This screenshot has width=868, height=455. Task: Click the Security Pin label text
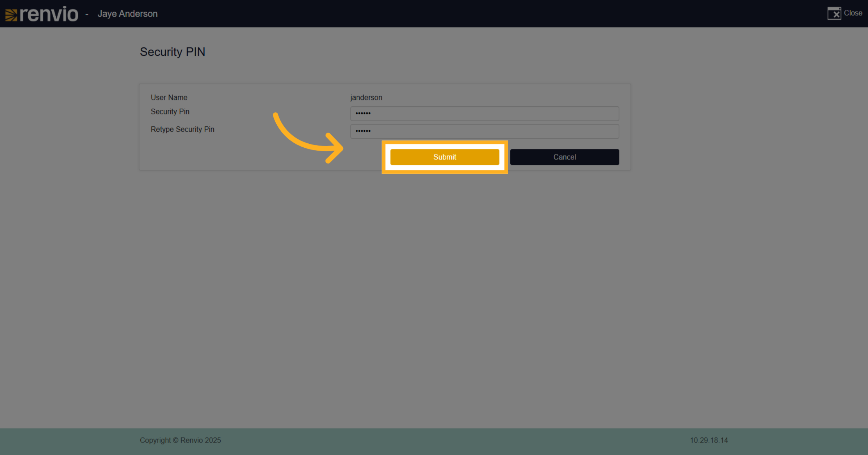(x=170, y=111)
